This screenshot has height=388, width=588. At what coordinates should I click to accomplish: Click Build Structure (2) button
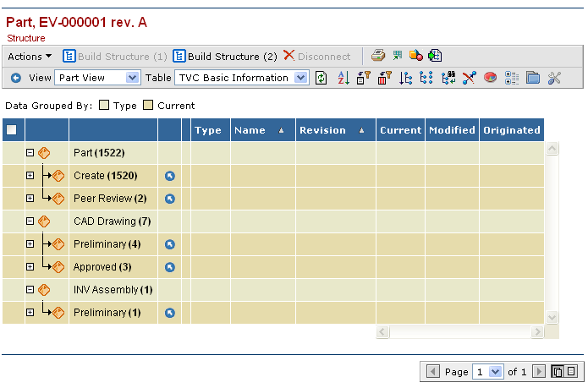coord(225,57)
